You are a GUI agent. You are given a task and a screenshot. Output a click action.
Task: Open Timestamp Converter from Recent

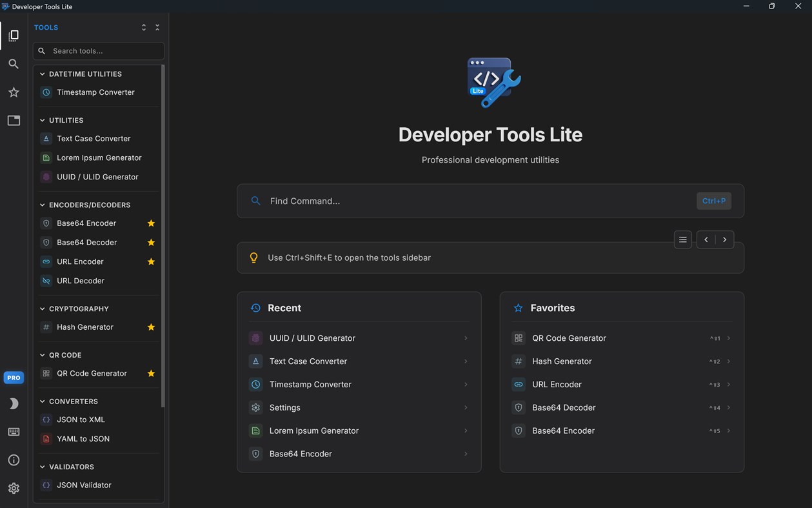359,385
